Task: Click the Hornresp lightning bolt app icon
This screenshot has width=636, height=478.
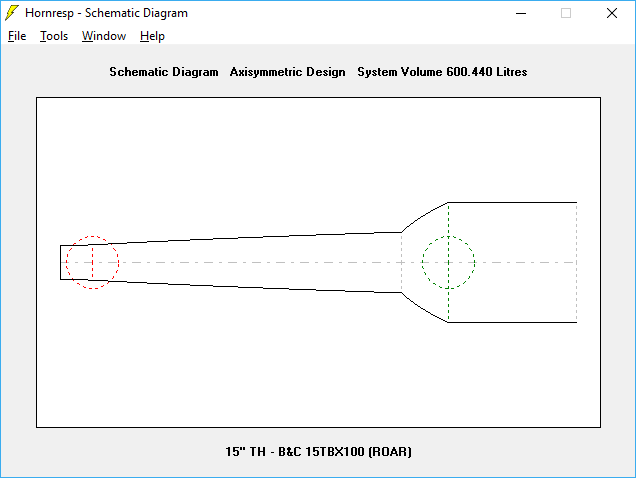Action: [x=12, y=13]
